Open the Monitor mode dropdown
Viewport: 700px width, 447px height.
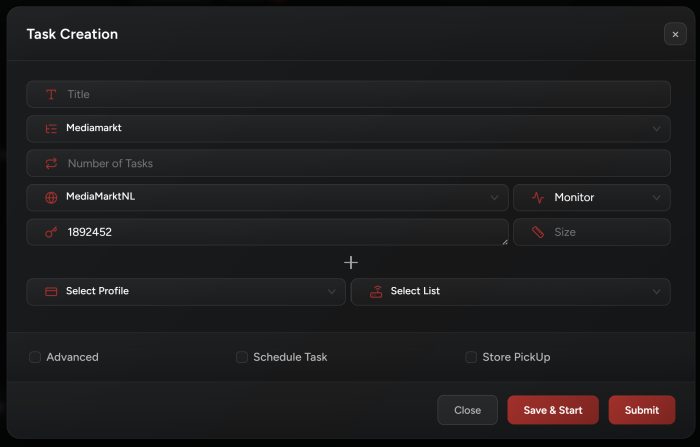pyautogui.click(x=592, y=197)
